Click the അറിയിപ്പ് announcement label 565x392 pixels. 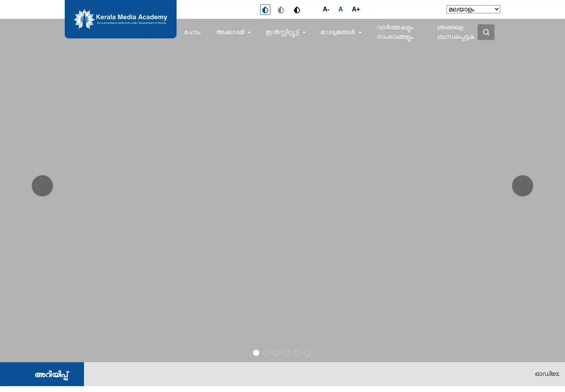click(x=52, y=375)
